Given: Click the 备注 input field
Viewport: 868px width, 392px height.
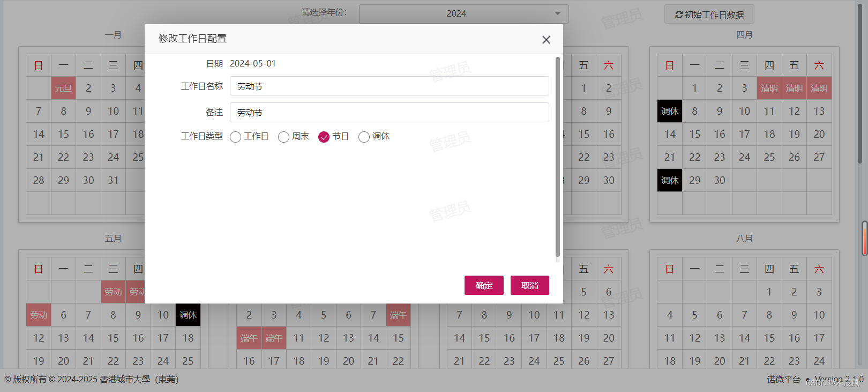Looking at the screenshot, I should [x=390, y=112].
